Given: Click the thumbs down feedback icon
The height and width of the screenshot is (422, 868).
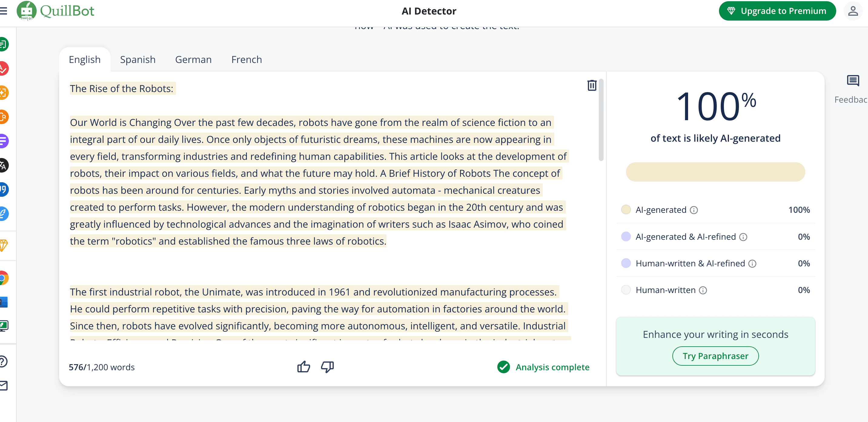Looking at the screenshot, I should coord(327,367).
